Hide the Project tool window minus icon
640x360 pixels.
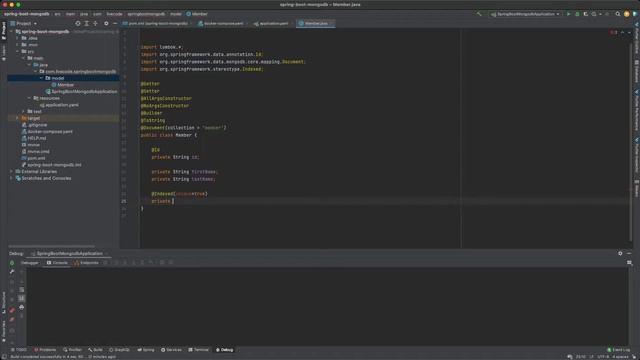tap(115, 24)
